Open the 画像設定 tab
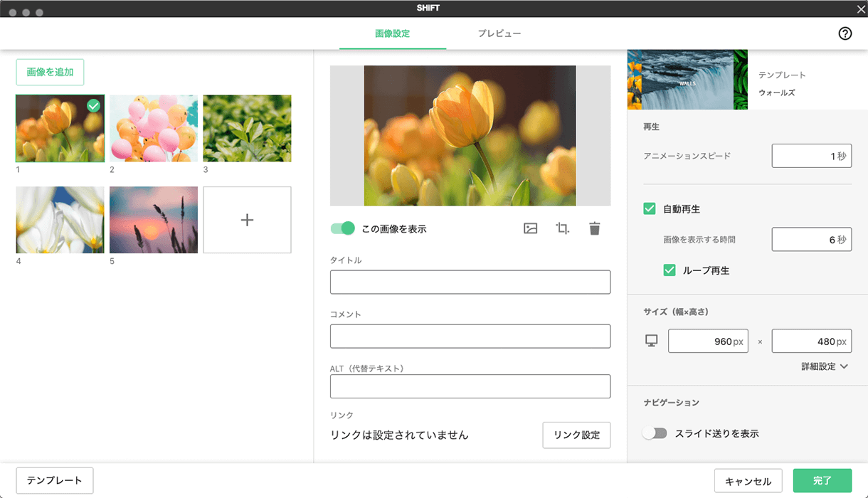The height and width of the screenshot is (498, 868). (x=392, y=32)
